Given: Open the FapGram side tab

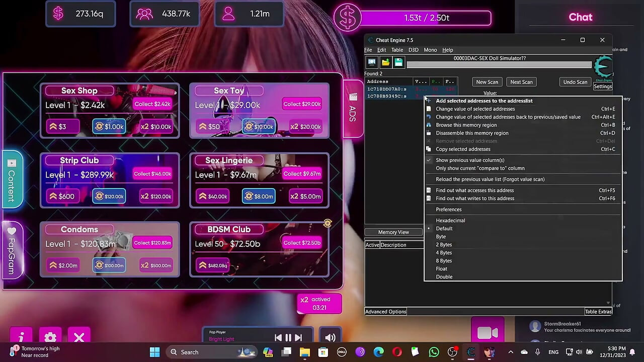Looking at the screenshot, I should tap(12, 250).
